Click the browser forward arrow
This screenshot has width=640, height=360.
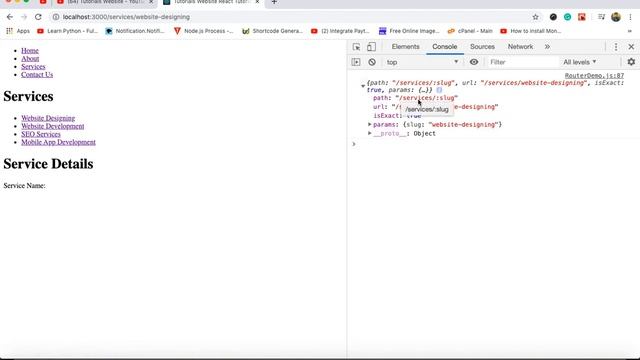24,17
